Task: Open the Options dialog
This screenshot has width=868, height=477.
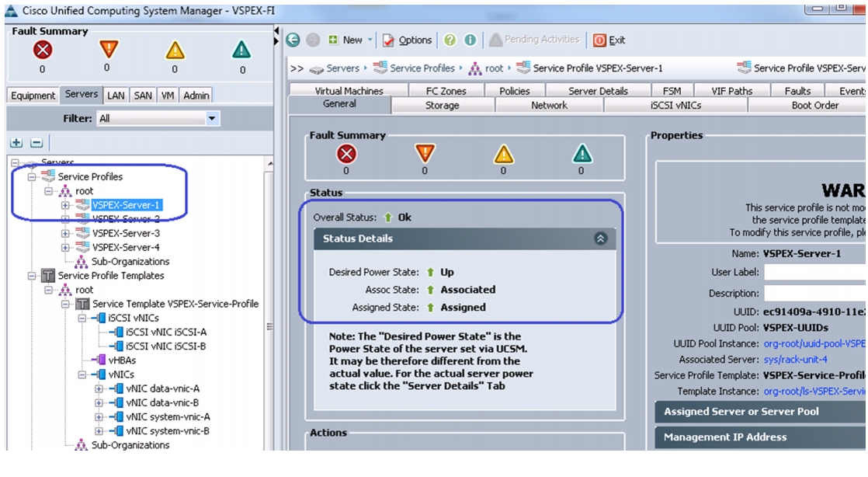Action: [408, 40]
